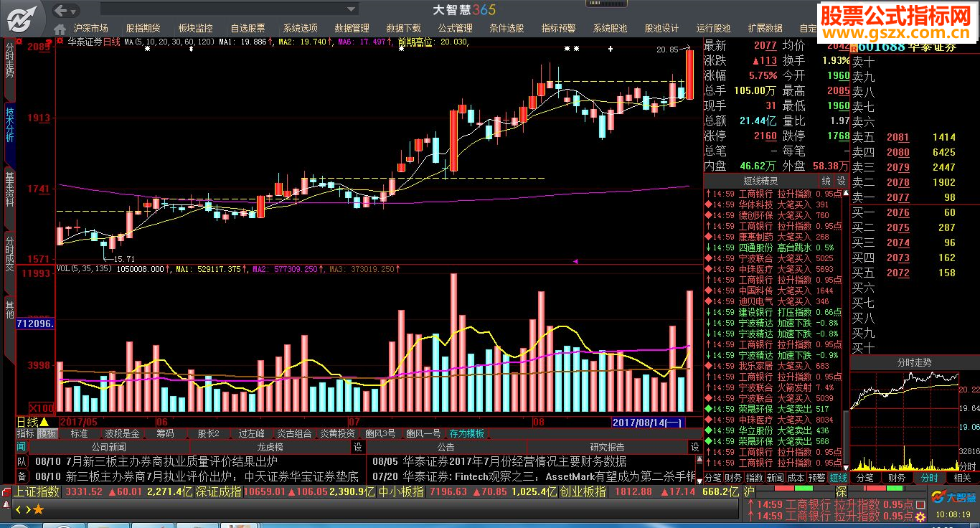The width and height of the screenshot is (980, 528).
Task: Select the 炎黄投资 template
Action: [x=337, y=433]
